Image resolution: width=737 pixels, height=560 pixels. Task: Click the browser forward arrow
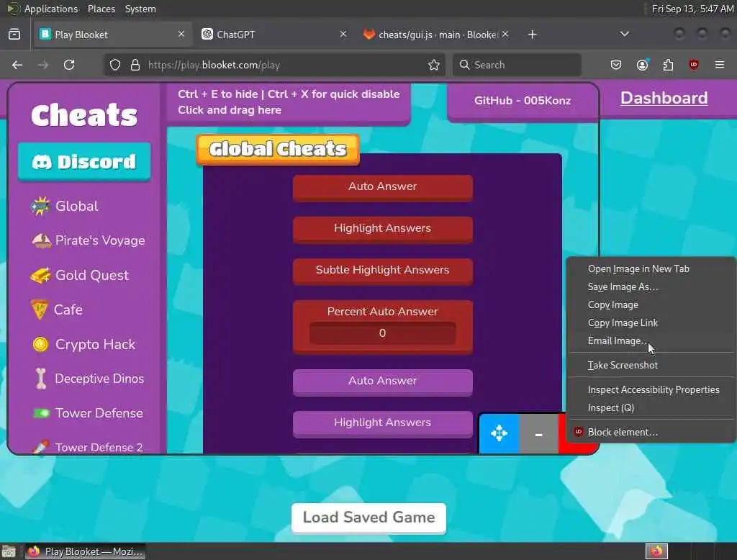pyautogui.click(x=43, y=65)
